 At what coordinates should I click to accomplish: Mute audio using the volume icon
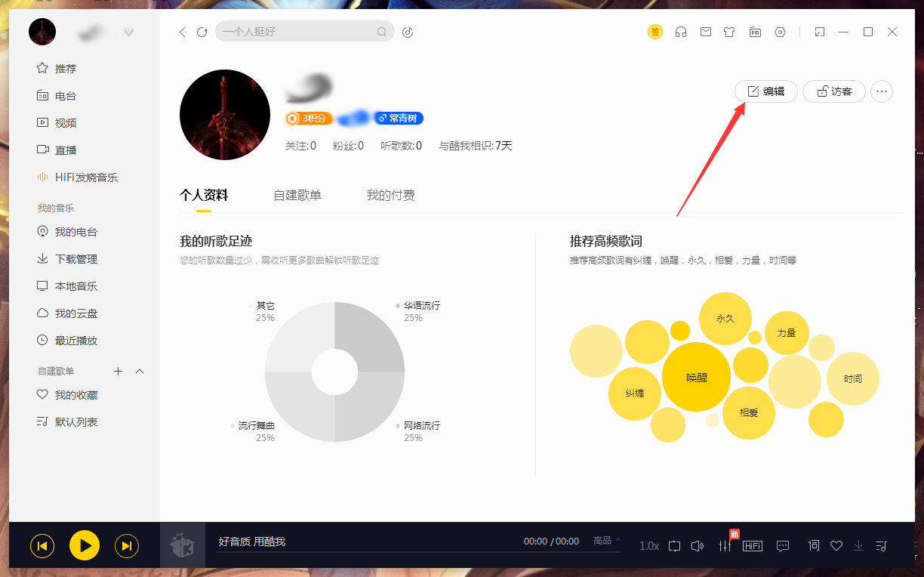coord(697,545)
